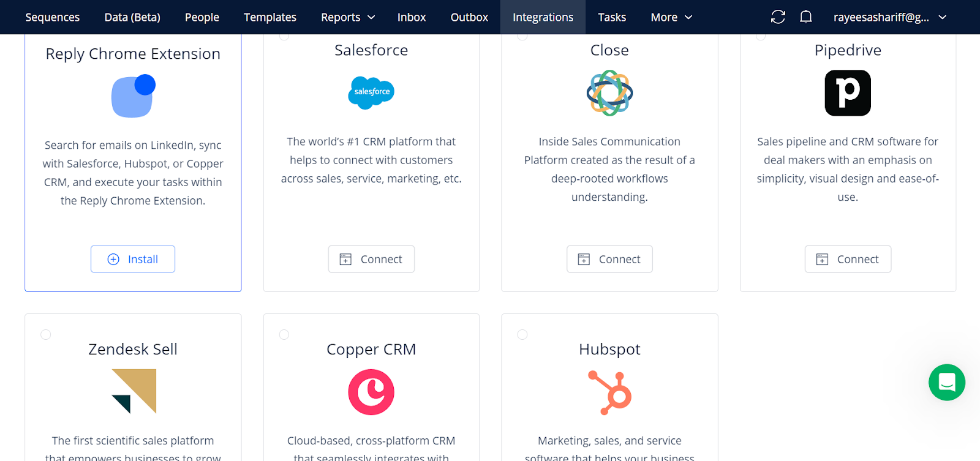Open the green chat widget
Viewport: 980px width, 461px height.
(x=946, y=383)
